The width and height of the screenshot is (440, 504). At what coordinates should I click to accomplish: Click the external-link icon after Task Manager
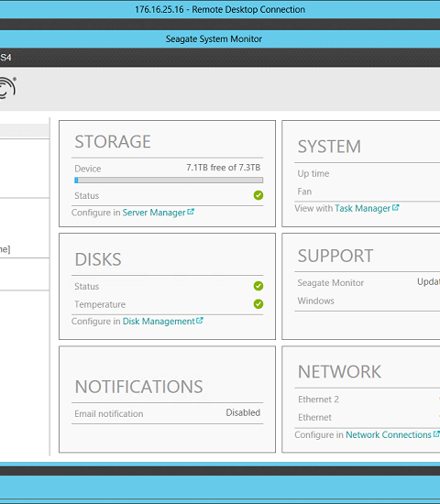pyautogui.click(x=396, y=208)
